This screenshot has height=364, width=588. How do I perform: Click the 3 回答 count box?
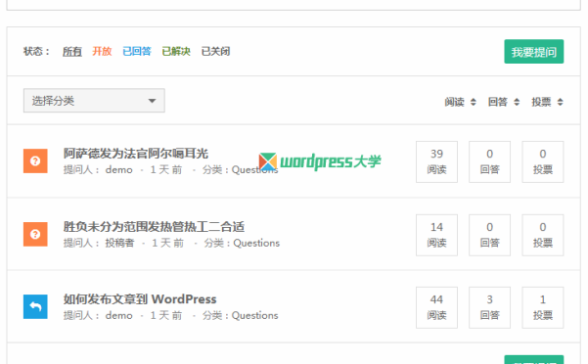click(490, 308)
